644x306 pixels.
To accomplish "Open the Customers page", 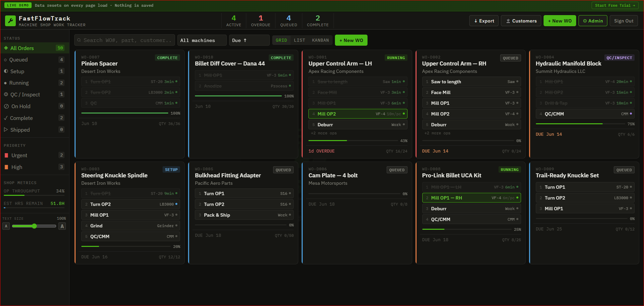I will (521, 21).
